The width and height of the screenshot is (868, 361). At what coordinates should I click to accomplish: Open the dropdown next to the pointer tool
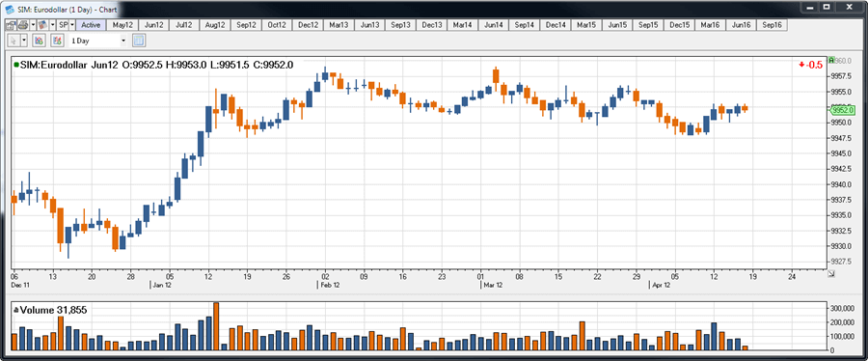pyautogui.click(x=24, y=41)
